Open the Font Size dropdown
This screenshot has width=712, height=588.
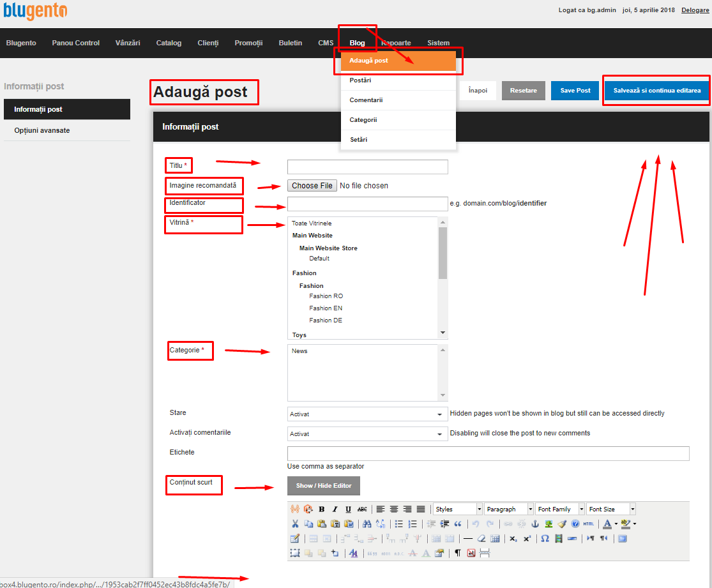tap(611, 509)
